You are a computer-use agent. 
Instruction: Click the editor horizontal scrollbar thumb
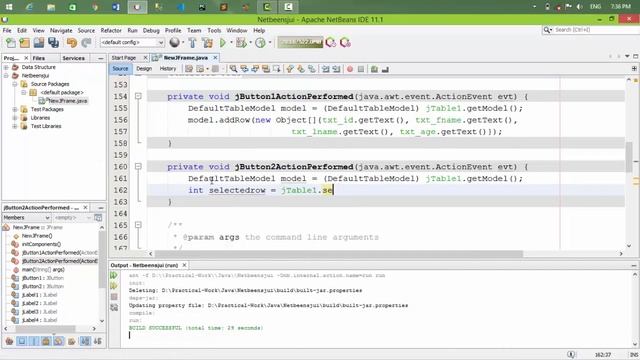coord(339,254)
